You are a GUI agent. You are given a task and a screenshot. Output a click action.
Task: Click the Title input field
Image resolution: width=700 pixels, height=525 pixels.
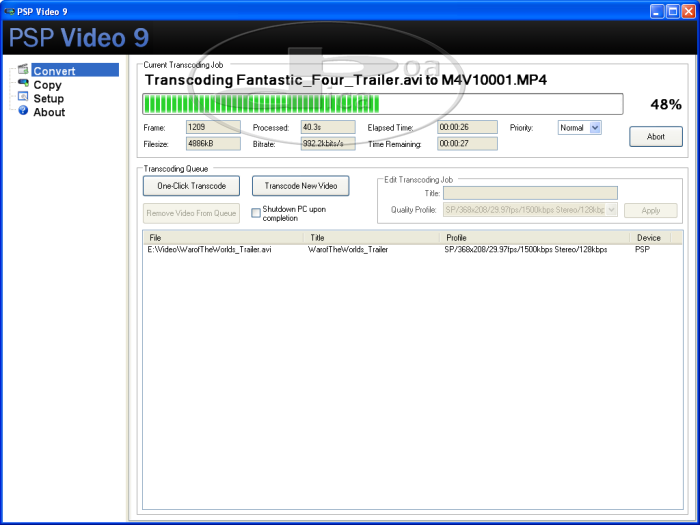tap(530, 193)
